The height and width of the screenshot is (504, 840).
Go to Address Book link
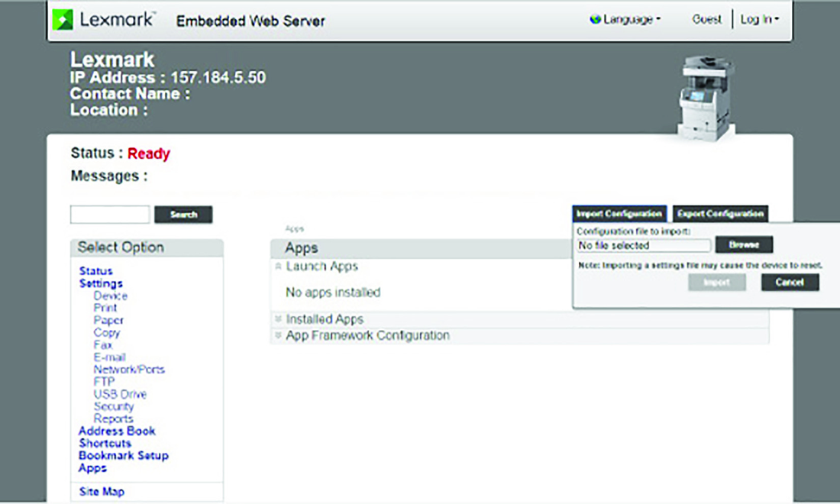pos(117,431)
